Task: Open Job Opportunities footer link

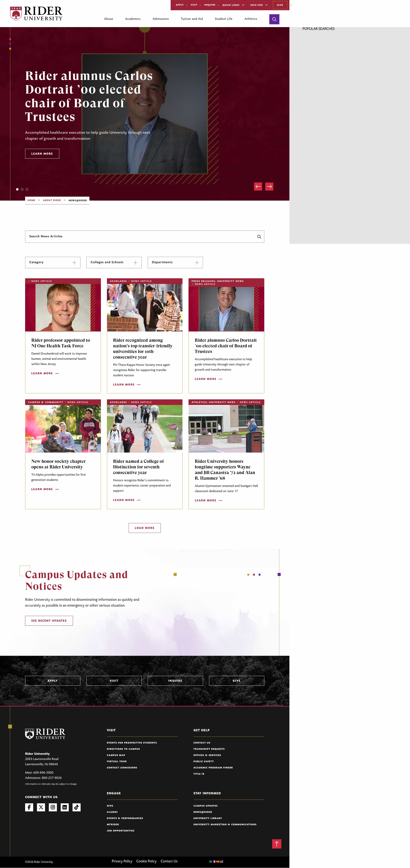Action: (121, 831)
